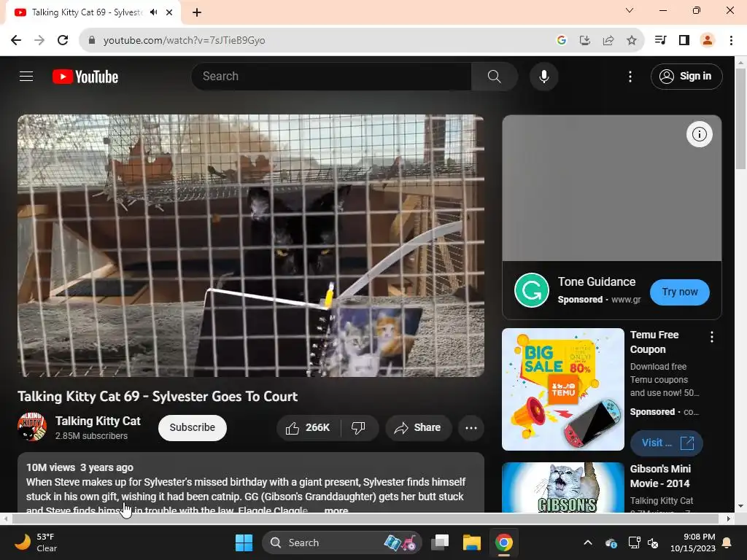747x560 pixels.
Task: Click taskbar Search box
Action: click(341, 542)
